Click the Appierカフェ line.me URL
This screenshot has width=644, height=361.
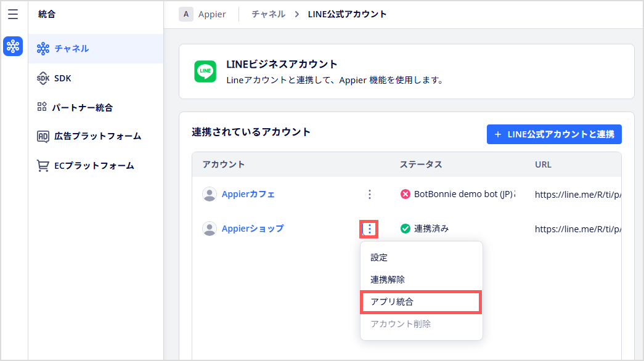[578, 194]
